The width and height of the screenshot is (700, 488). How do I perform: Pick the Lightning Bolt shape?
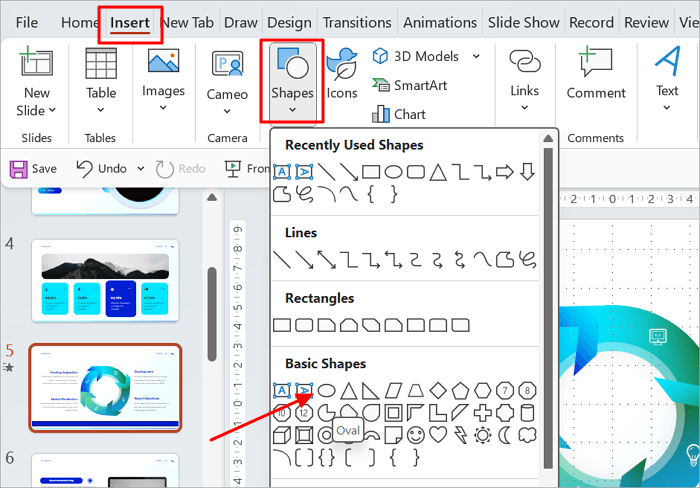coord(460,434)
